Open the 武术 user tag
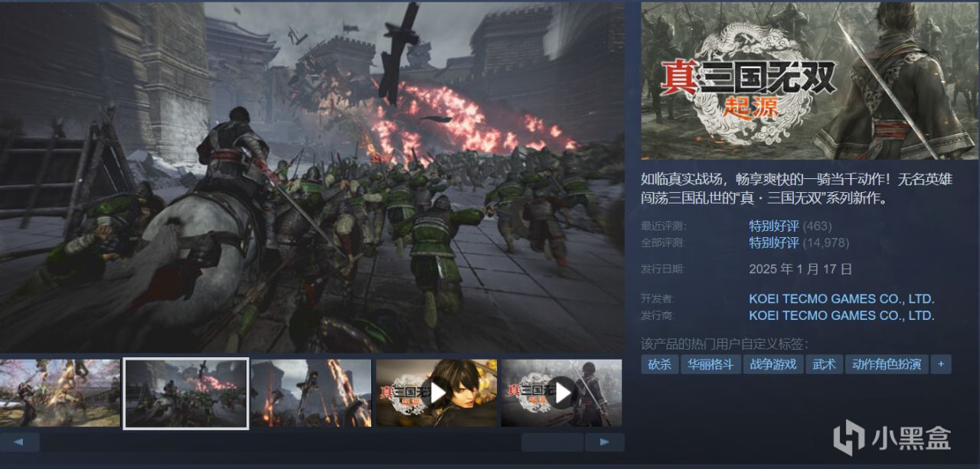 point(824,364)
